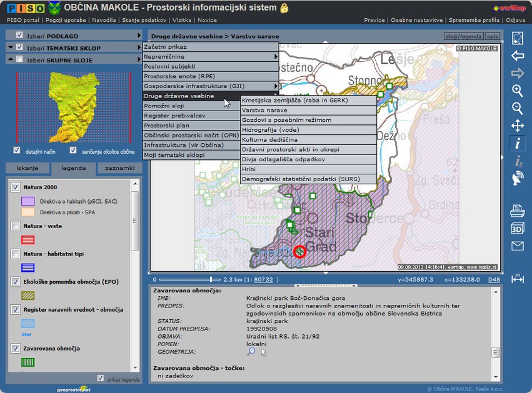The image size is (532, 393).
Task: Go back to previous map view
Action: point(517,56)
